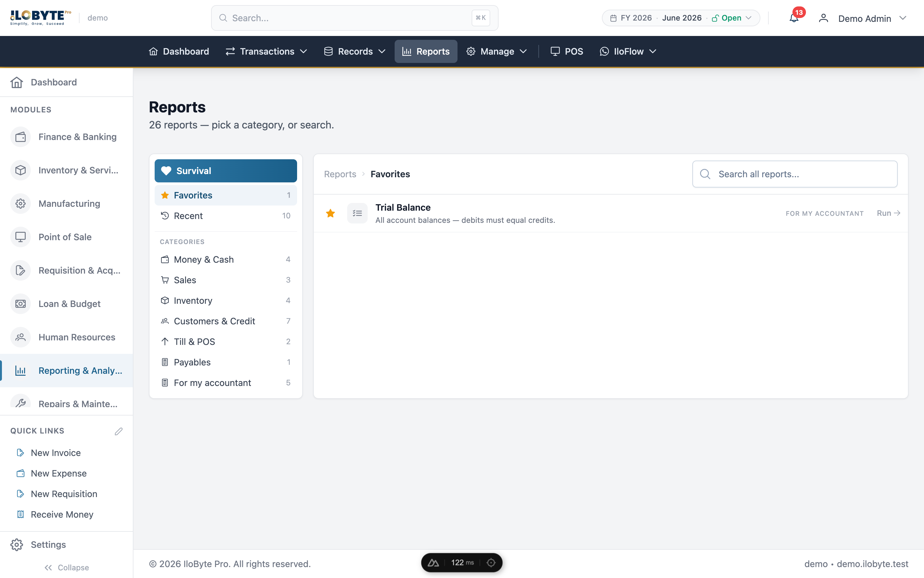Open the fiscal period FY 2026 dropdown
The width and height of the screenshot is (924, 578).
tap(681, 18)
